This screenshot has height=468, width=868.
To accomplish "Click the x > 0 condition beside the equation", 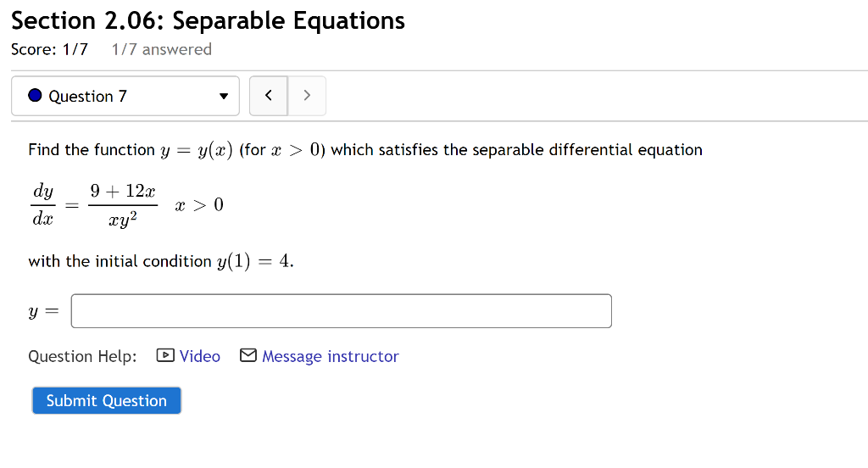I will pyautogui.click(x=199, y=205).
